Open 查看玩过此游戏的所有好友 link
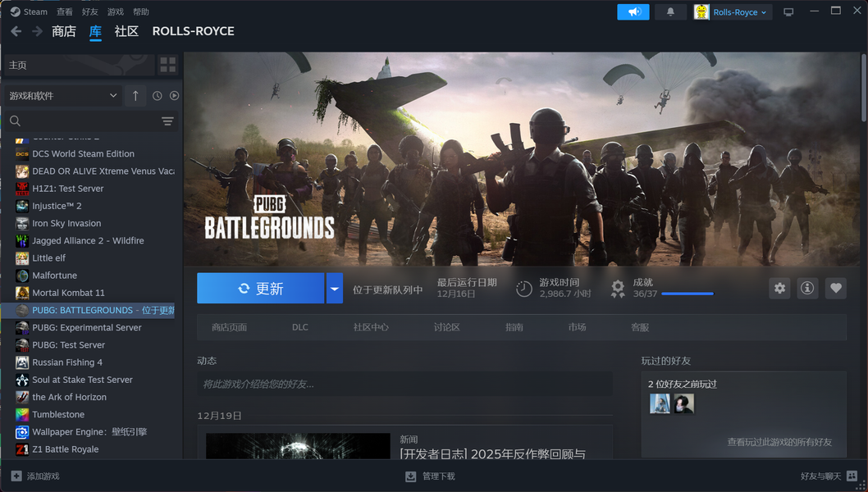 pyautogui.click(x=779, y=442)
